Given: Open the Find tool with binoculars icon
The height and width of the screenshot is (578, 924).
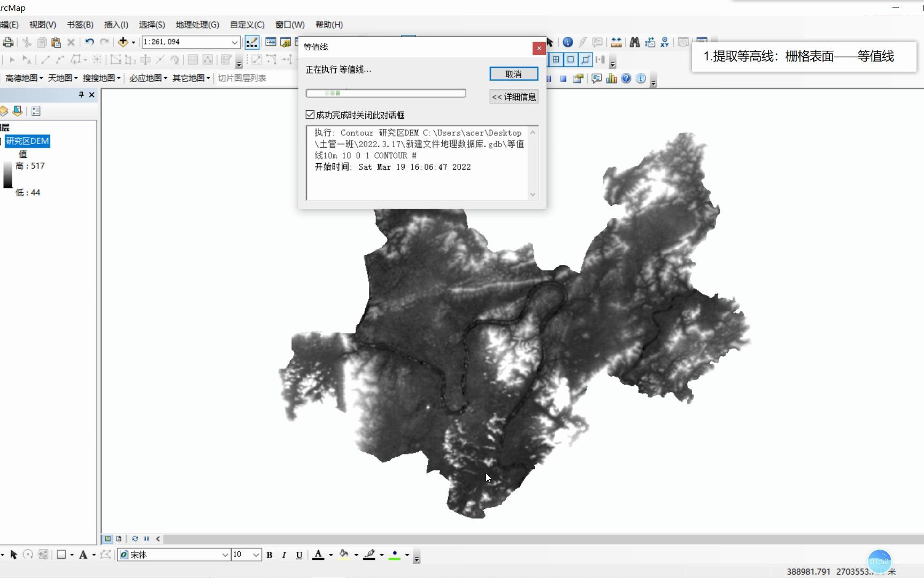Looking at the screenshot, I should tap(634, 42).
